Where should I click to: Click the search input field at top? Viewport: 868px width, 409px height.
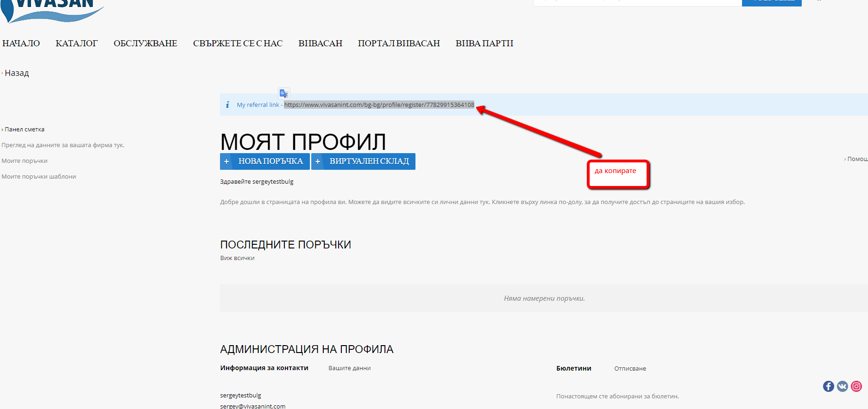pos(637,2)
